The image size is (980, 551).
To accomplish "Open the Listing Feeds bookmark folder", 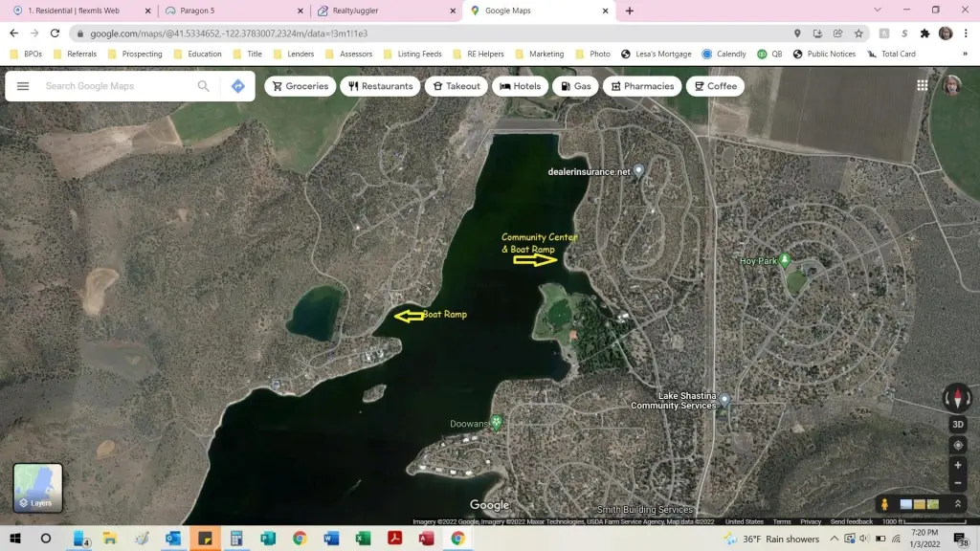I will click(412, 55).
